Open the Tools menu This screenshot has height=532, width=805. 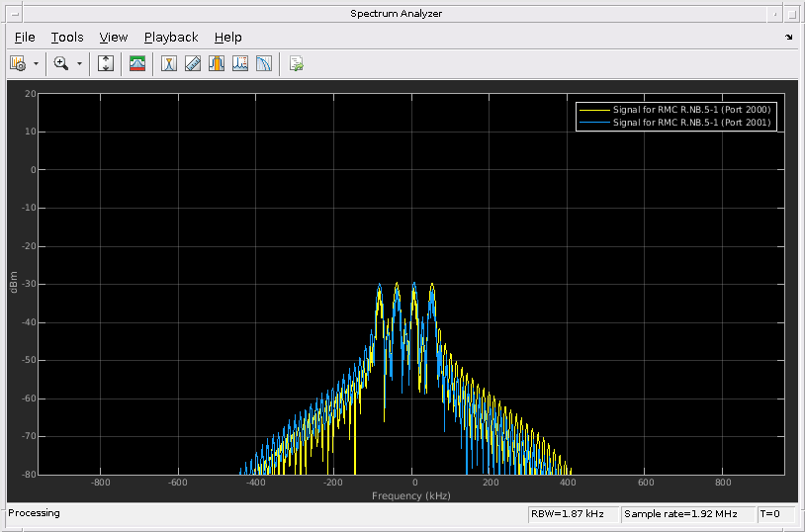(67, 37)
